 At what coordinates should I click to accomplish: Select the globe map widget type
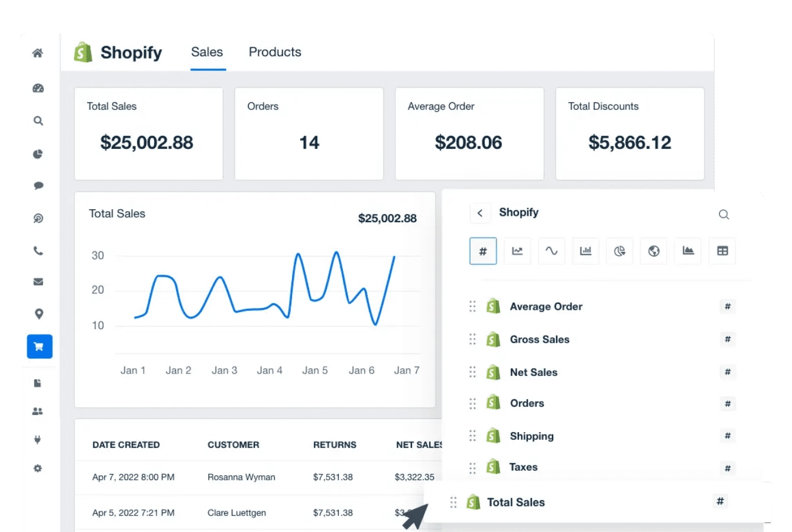pyautogui.click(x=654, y=251)
